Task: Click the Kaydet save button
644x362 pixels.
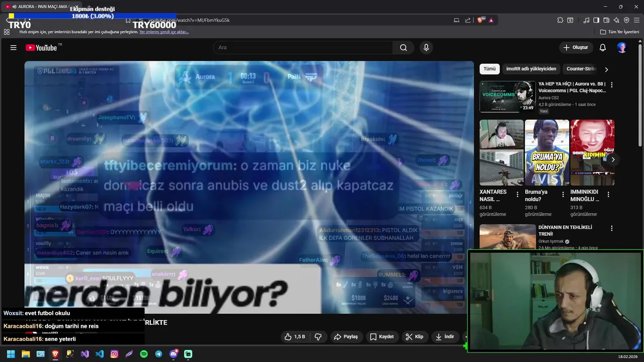Action: [x=382, y=337]
